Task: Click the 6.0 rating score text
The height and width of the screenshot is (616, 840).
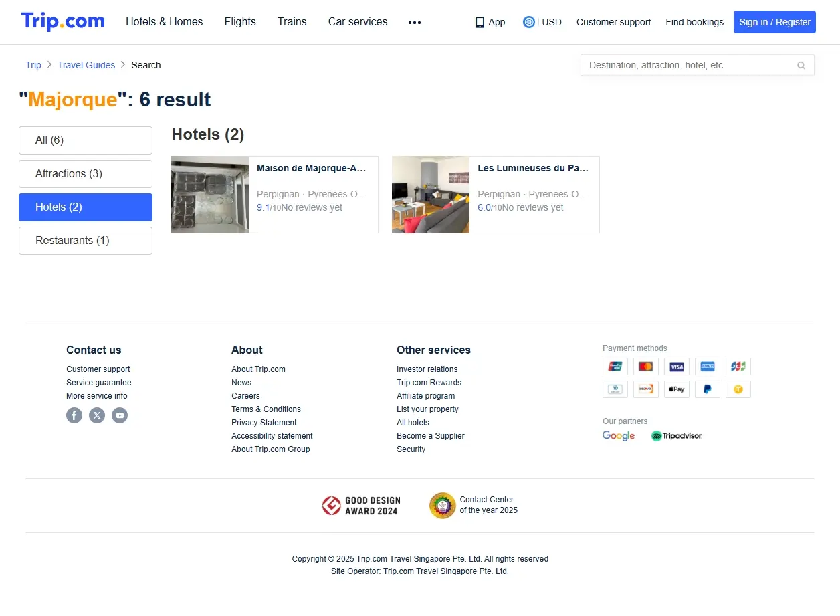Action: (484, 208)
